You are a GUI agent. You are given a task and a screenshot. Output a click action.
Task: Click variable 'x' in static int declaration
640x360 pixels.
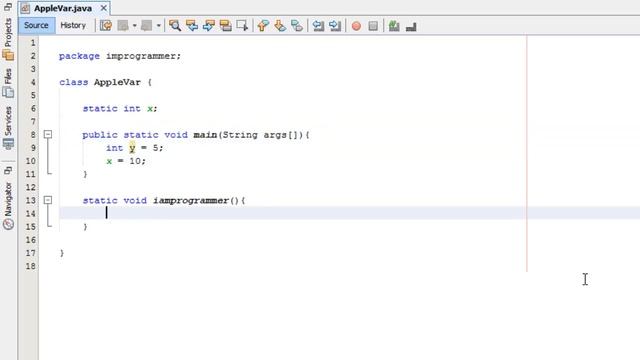coord(150,109)
